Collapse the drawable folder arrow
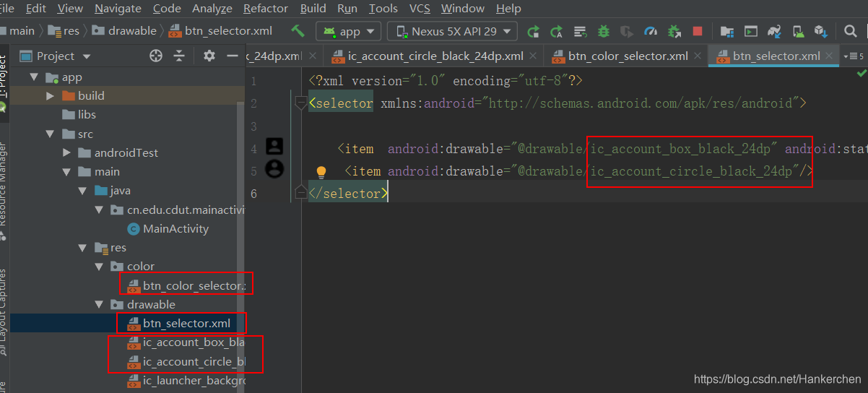Viewport: 868px width, 393px height. coord(100,304)
